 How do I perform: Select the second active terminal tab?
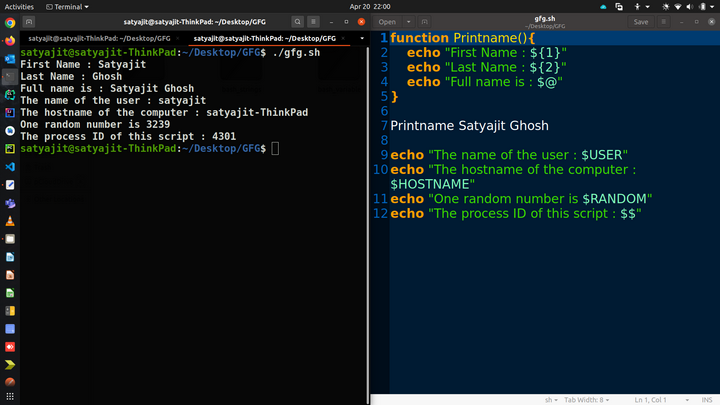(x=264, y=39)
